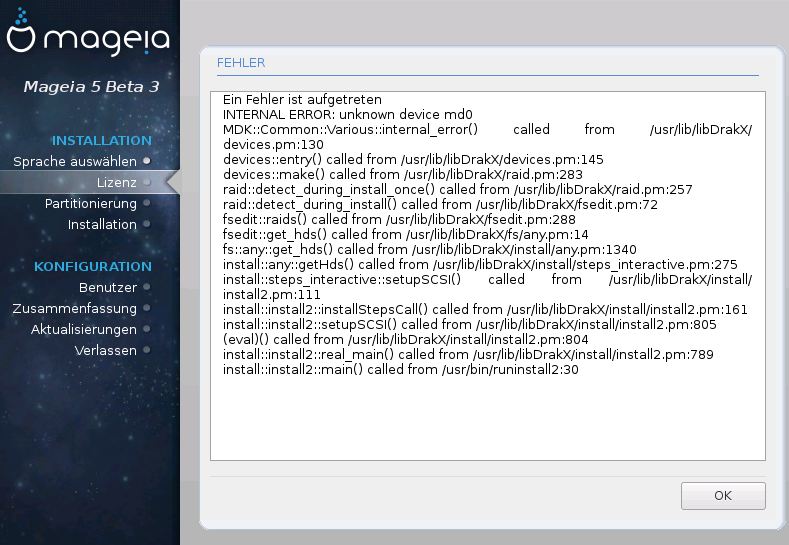This screenshot has width=789, height=545.
Task: Click the line 'fsedit::get_hds()' any.pm:14
Action: click(406, 235)
